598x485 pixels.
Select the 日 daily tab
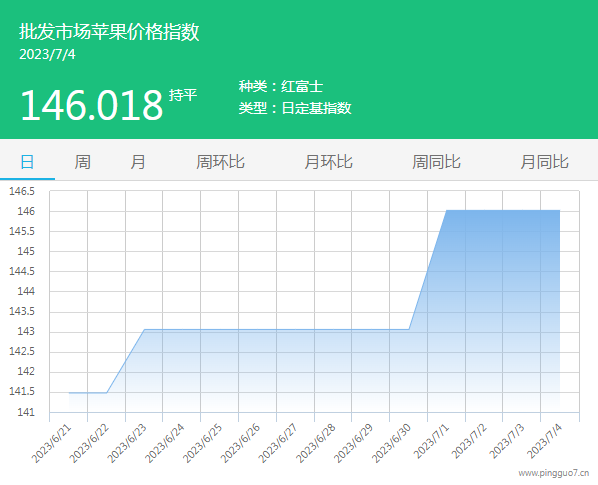[27, 162]
